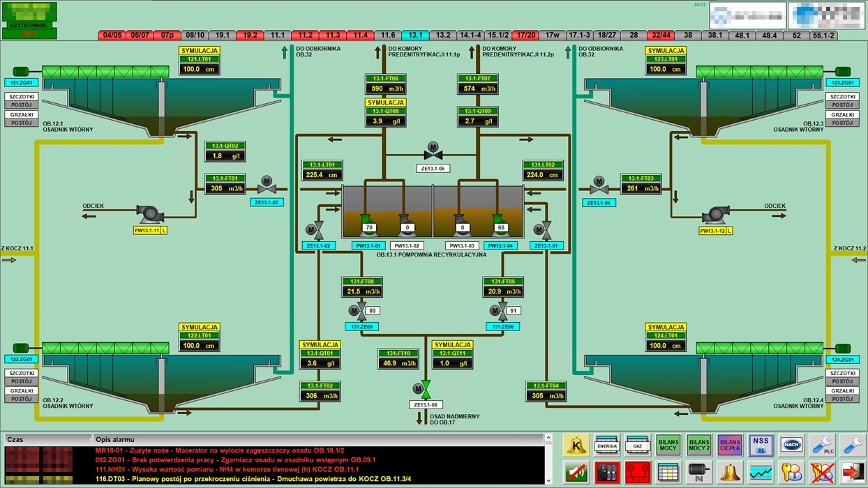
Task: Select the effluent pump PW13.1-11 symbol
Action: click(149, 214)
